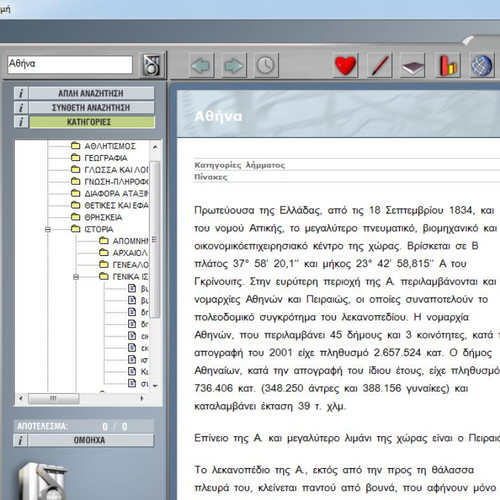Select ΘΕΤΙΚΕΣ ΚΑΙ ΕΦΑ category in tree
This screenshot has height=500, width=500.
coord(116,205)
